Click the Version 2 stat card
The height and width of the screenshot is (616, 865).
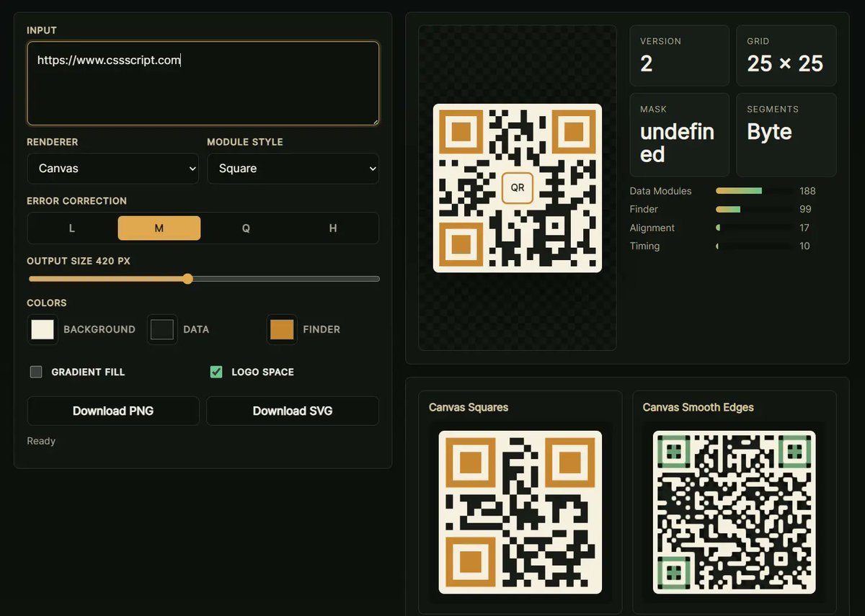(x=680, y=56)
